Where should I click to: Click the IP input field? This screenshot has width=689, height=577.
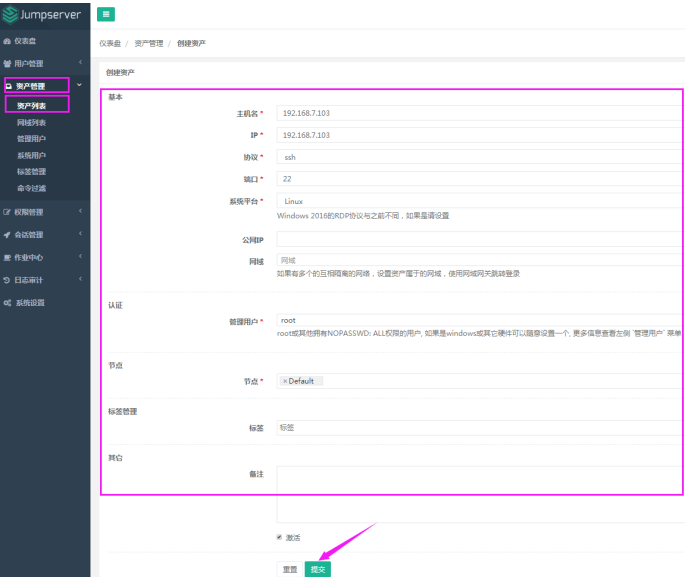(x=480, y=135)
